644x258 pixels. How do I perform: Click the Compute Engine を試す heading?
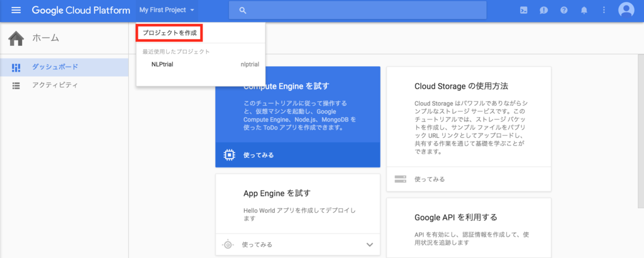286,86
